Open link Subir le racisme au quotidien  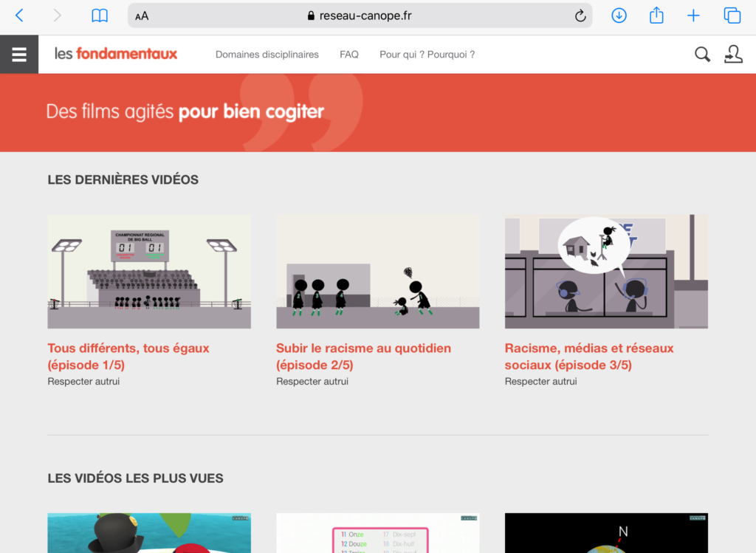tap(363, 357)
